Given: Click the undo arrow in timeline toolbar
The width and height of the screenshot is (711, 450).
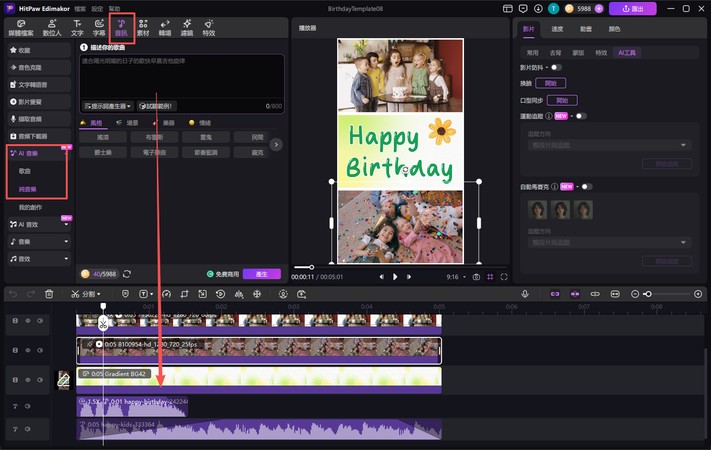Looking at the screenshot, I should point(13,294).
